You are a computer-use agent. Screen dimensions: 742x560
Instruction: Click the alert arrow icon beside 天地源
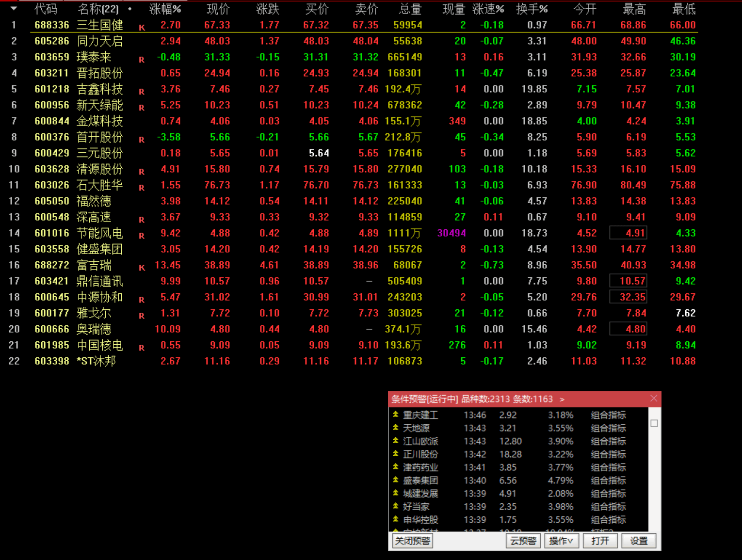point(396,428)
